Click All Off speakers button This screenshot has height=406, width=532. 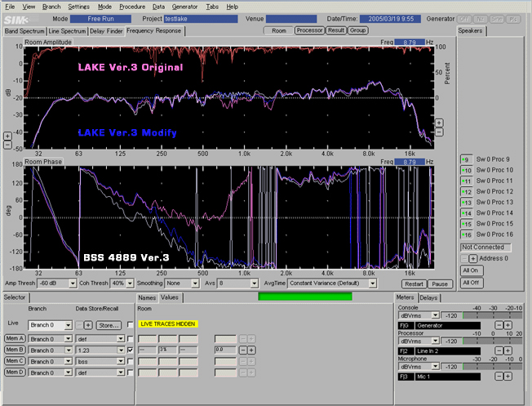click(471, 283)
